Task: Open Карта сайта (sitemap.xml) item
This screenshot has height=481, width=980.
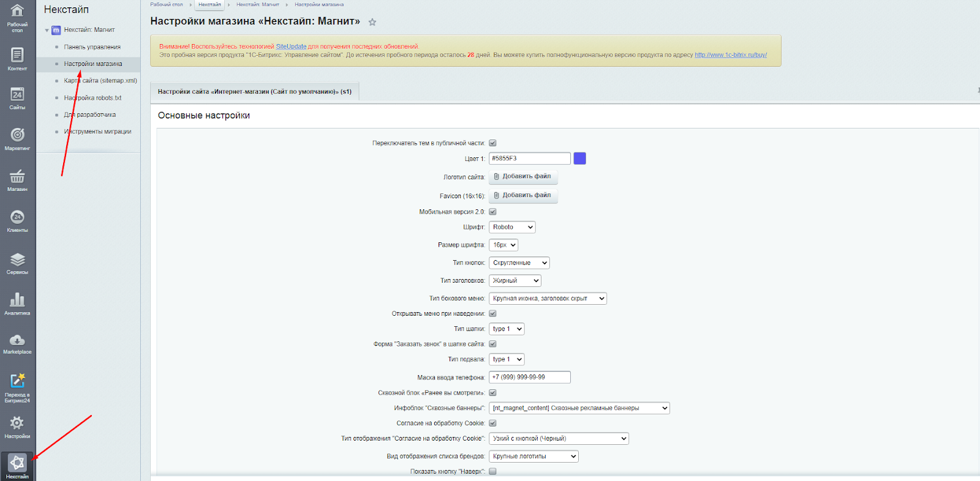Action: click(x=100, y=81)
